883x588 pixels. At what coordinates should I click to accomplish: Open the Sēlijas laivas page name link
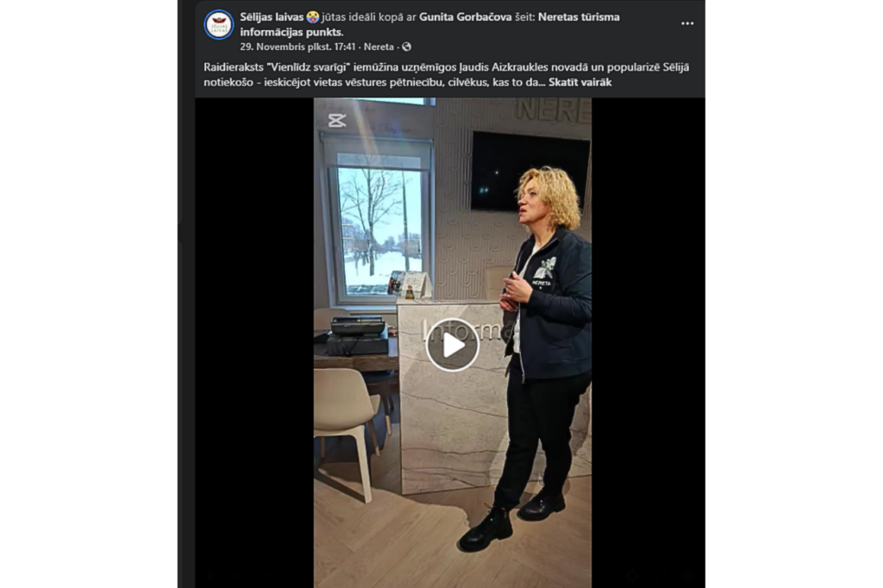tap(272, 17)
